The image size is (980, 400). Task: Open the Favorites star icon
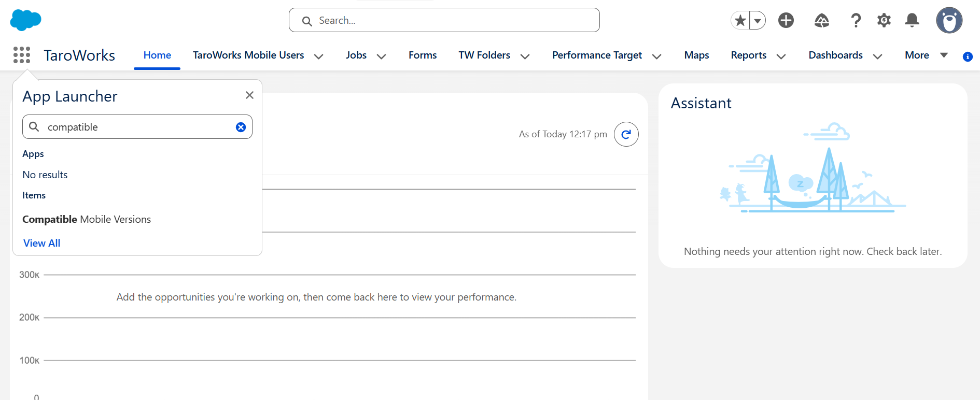pos(740,20)
